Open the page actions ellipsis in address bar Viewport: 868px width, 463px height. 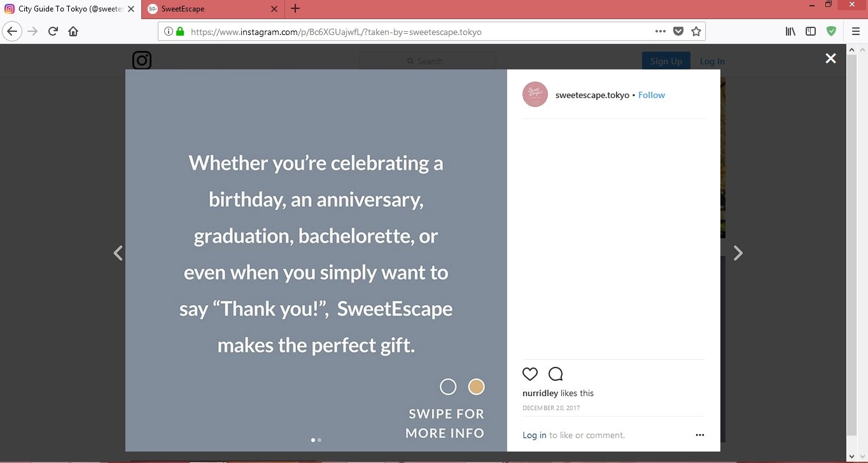click(660, 31)
